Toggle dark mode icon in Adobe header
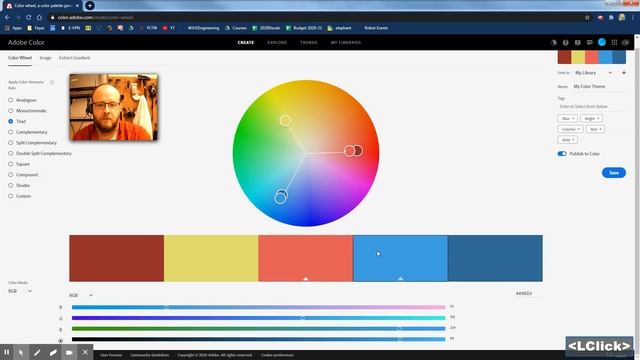The image size is (640, 360). (x=553, y=42)
